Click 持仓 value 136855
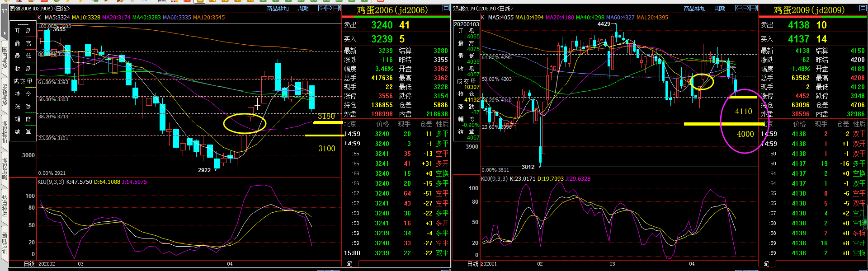This screenshot has height=271, width=868. (x=382, y=105)
